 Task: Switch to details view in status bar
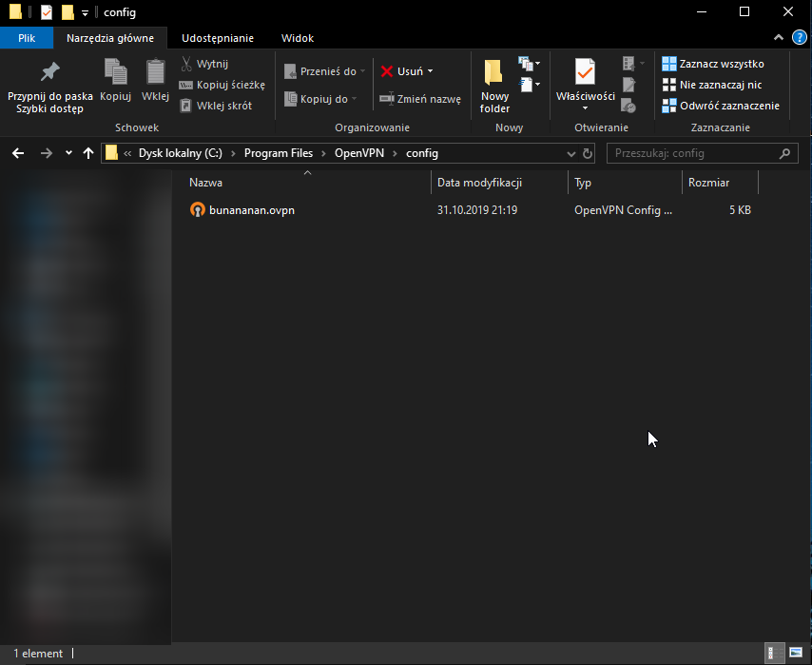tap(775, 654)
